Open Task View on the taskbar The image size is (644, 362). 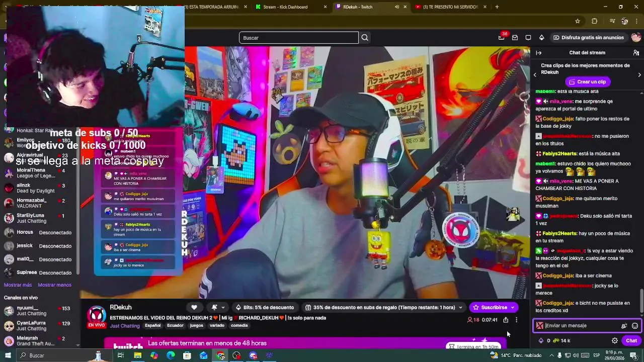121,355
